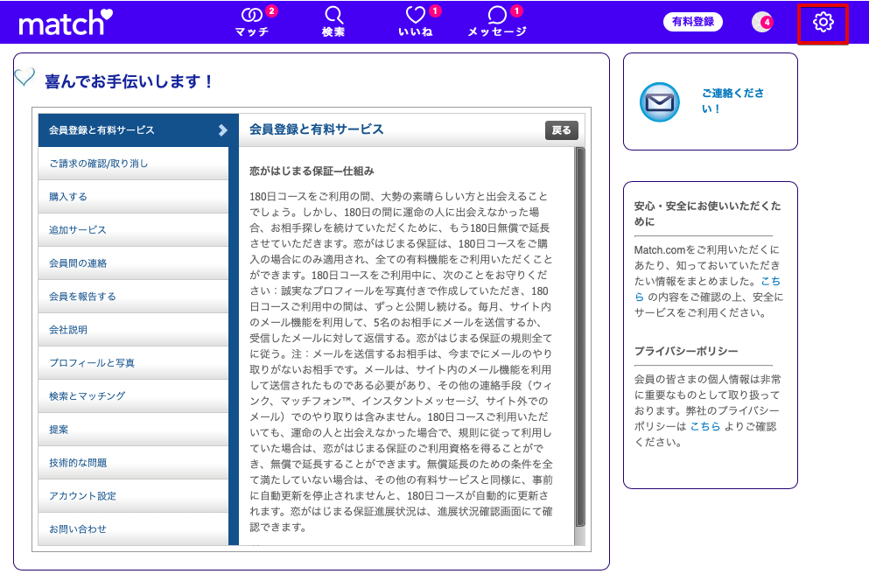Viewport: 869px width, 588px height.
Task: Click the 恋がはじまる保証―仕組み article heading
Action: coord(312,171)
